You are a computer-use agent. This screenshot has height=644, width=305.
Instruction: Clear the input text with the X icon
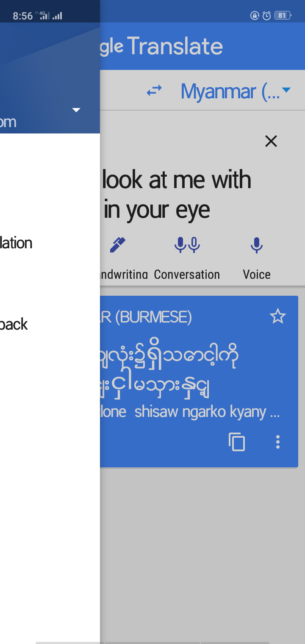point(271,141)
